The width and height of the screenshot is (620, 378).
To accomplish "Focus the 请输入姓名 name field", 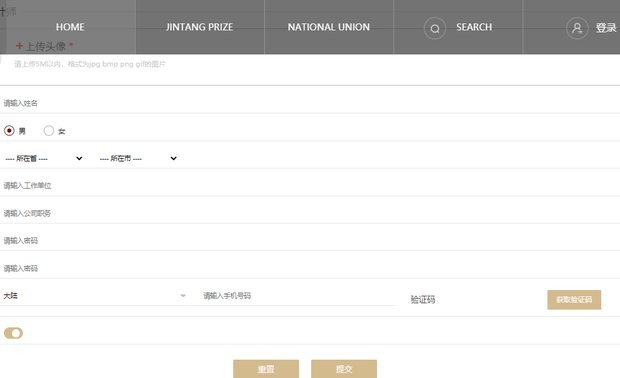I will pyautogui.click(x=310, y=103).
